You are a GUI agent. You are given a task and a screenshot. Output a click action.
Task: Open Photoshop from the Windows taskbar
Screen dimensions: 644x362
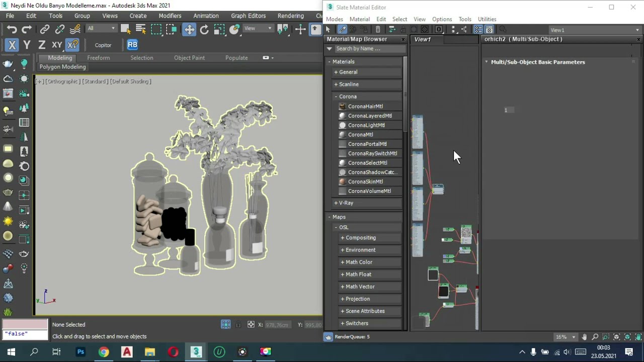tap(80, 351)
